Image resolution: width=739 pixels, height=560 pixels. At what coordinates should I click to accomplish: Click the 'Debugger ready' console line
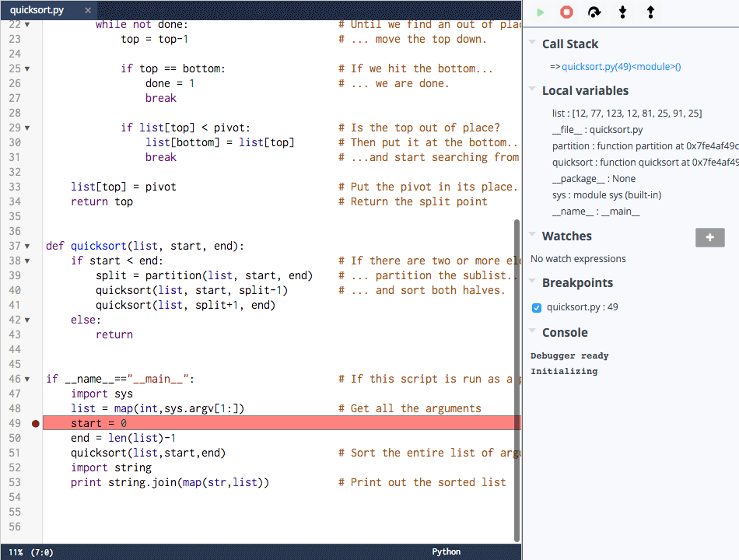pyautogui.click(x=569, y=355)
